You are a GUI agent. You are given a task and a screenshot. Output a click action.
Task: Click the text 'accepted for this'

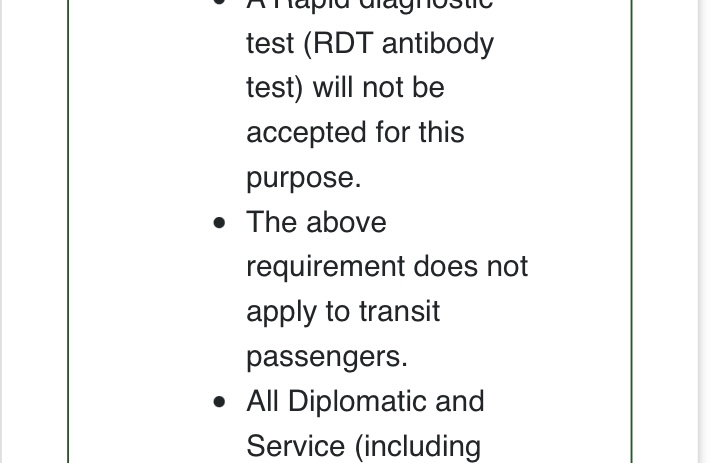coord(355,133)
